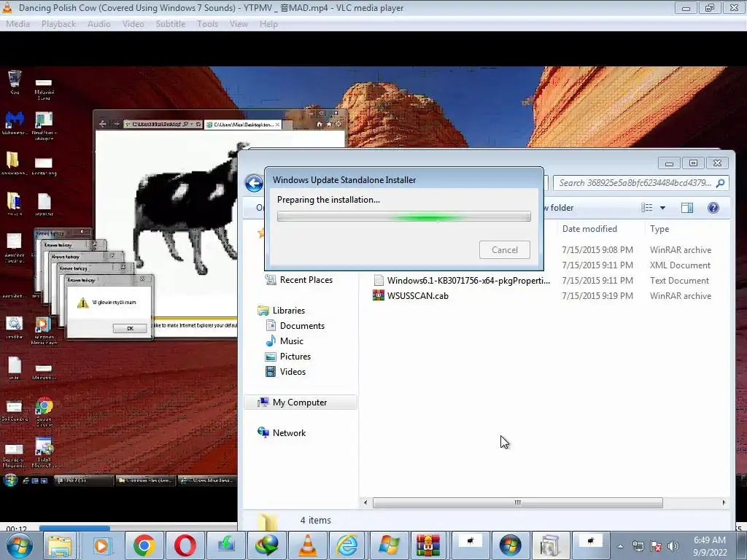
Task: Toggle the preview pane icon
Action: tap(687, 208)
